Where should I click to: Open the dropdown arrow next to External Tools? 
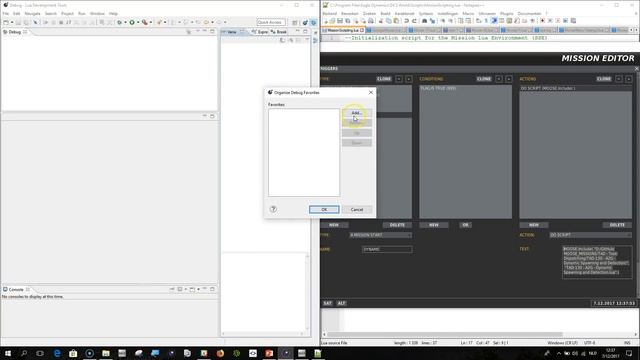click(151, 22)
